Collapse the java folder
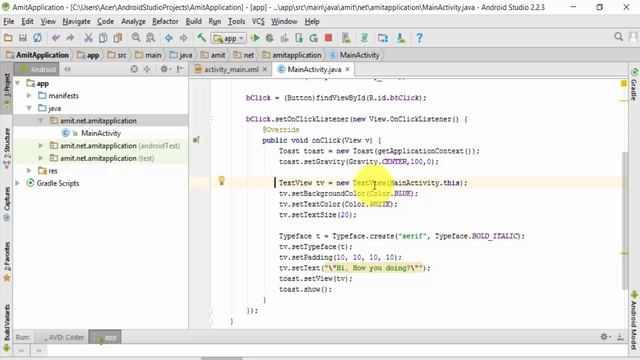Viewport: 640px width, 360px height. [29, 108]
